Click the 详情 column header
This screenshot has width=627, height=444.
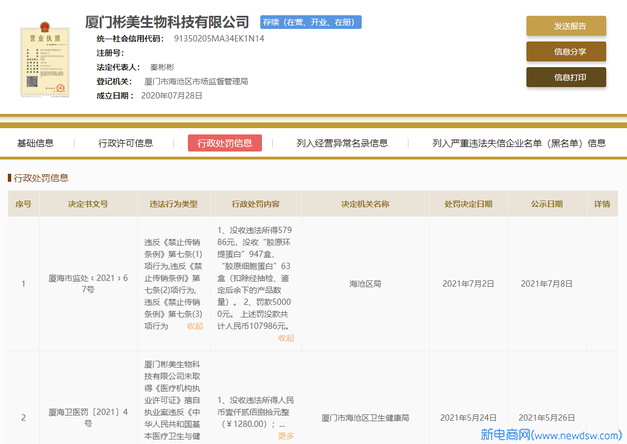[x=602, y=204]
